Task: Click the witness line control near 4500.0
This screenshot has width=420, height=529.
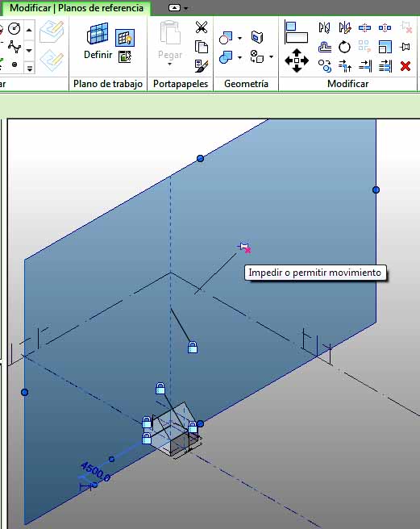Action: click(94, 485)
